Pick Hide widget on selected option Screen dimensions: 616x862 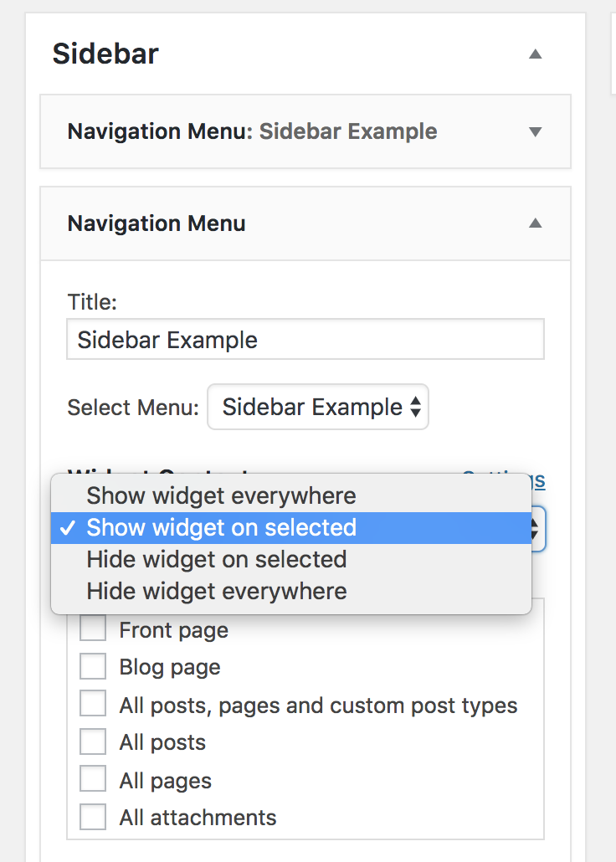click(x=291, y=560)
